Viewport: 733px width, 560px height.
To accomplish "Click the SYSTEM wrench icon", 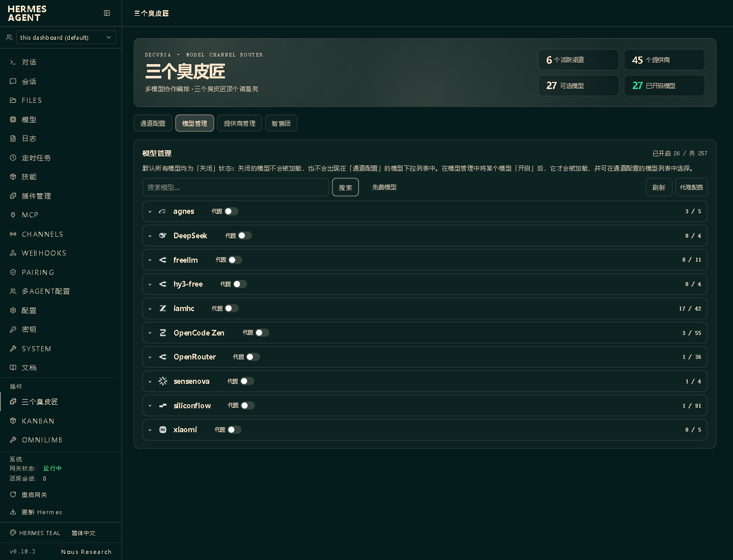I will [x=13, y=349].
